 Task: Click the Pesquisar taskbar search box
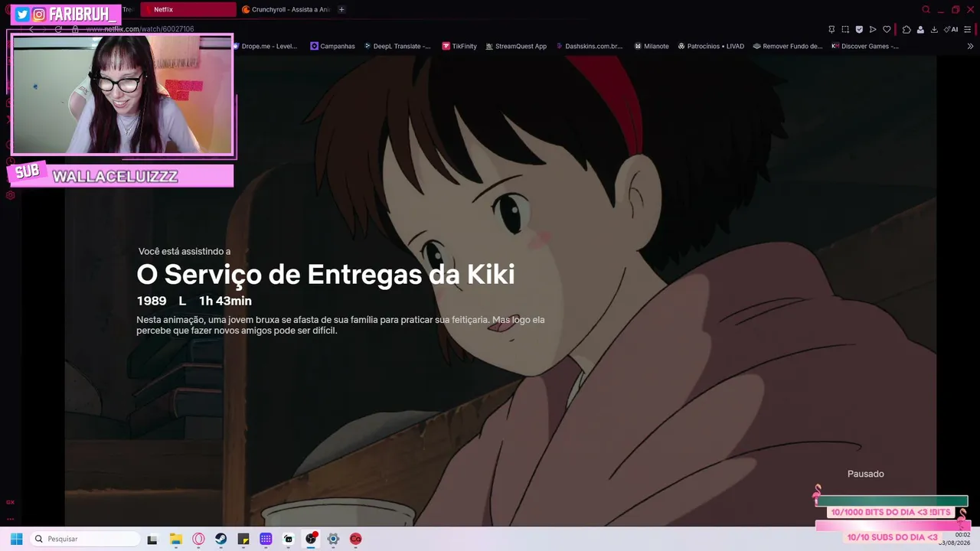[85, 539]
